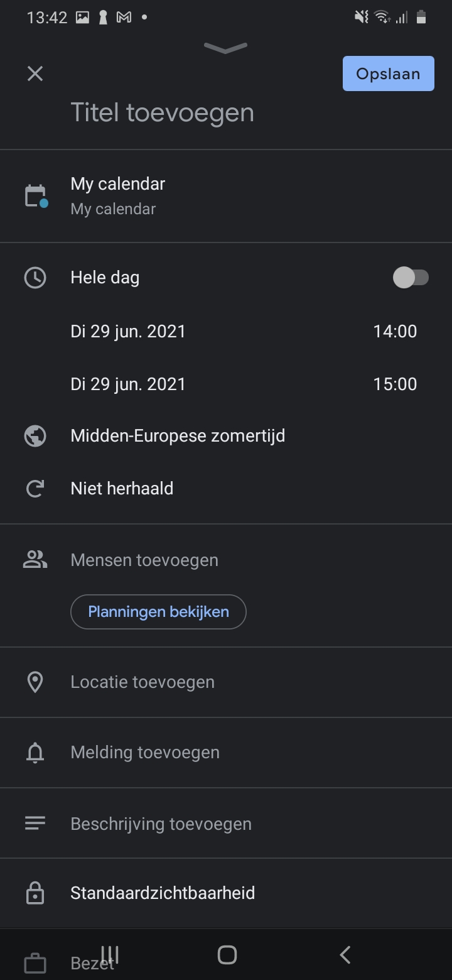Image resolution: width=452 pixels, height=980 pixels.
Task: Tap the description lines icon
Action: click(x=35, y=823)
